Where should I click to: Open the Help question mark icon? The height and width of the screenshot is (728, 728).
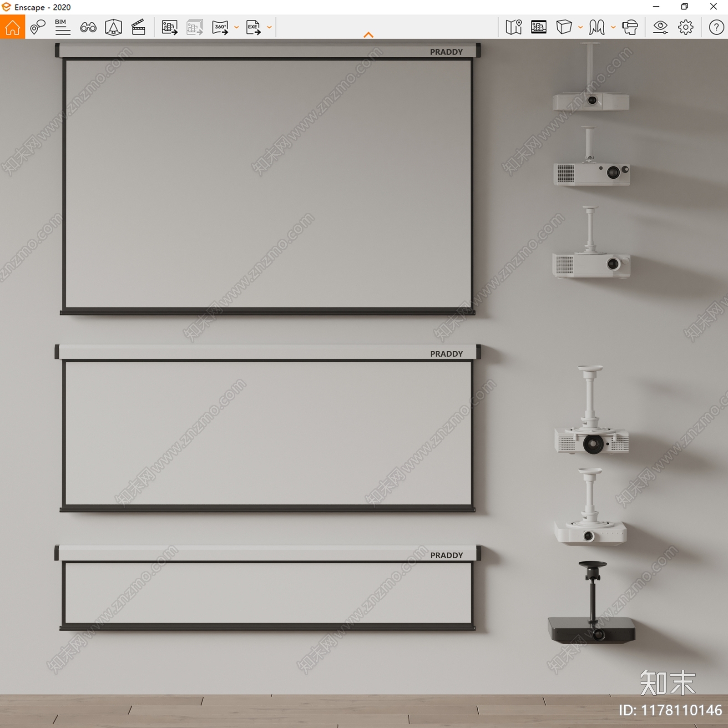pyautogui.click(x=716, y=27)
